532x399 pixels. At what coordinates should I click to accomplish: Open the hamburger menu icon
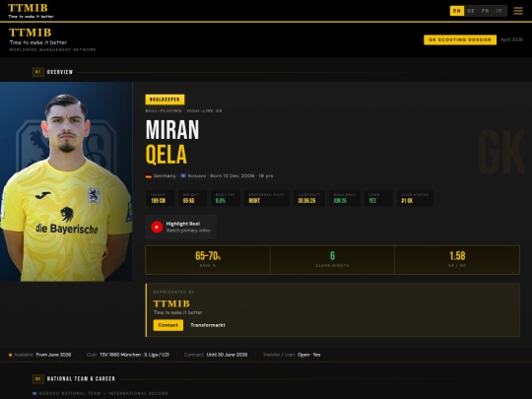pyautogui.click(x=518, y=11)
